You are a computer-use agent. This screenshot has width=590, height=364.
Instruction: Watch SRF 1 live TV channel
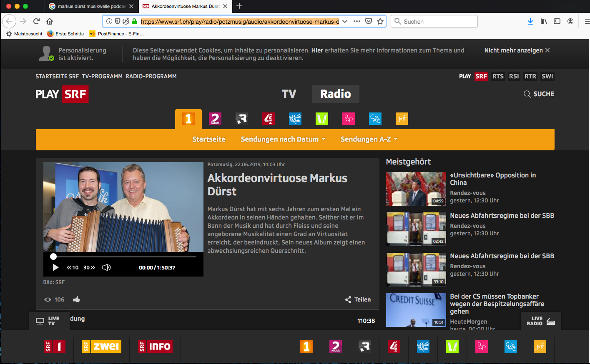pyautogui.click(x=55, y=347)
